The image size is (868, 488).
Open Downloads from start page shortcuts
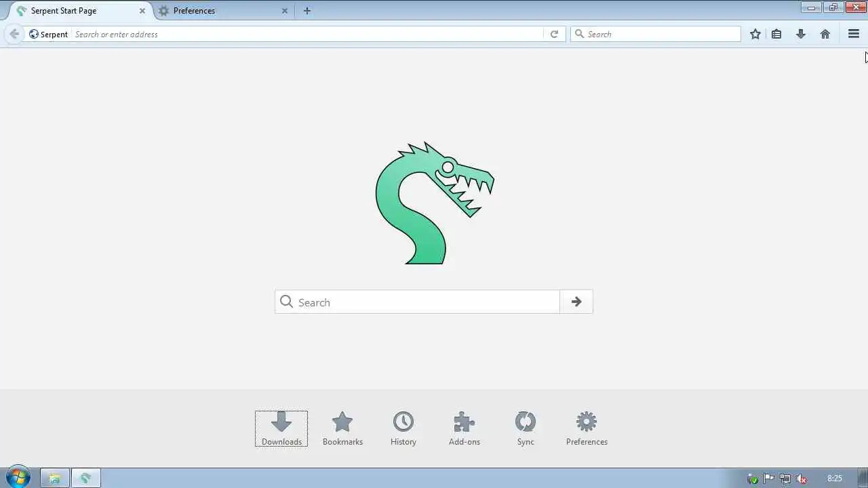point(281,429)
